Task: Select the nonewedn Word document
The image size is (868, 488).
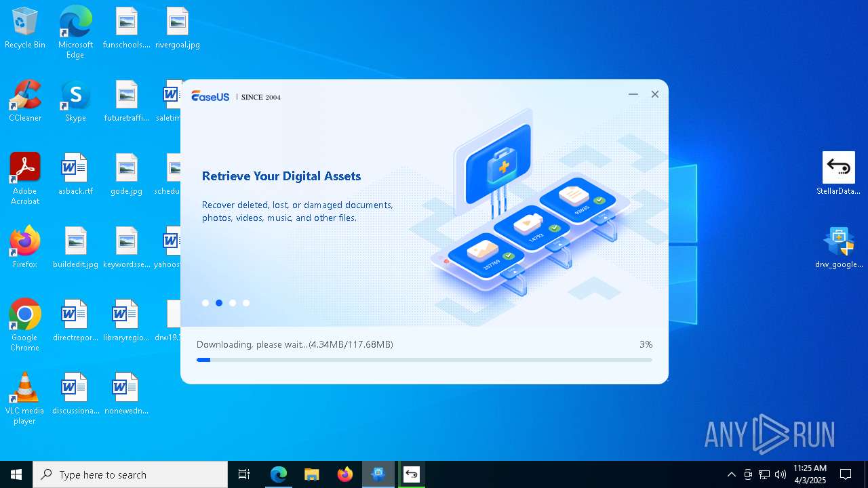Action: coord(127,394)
